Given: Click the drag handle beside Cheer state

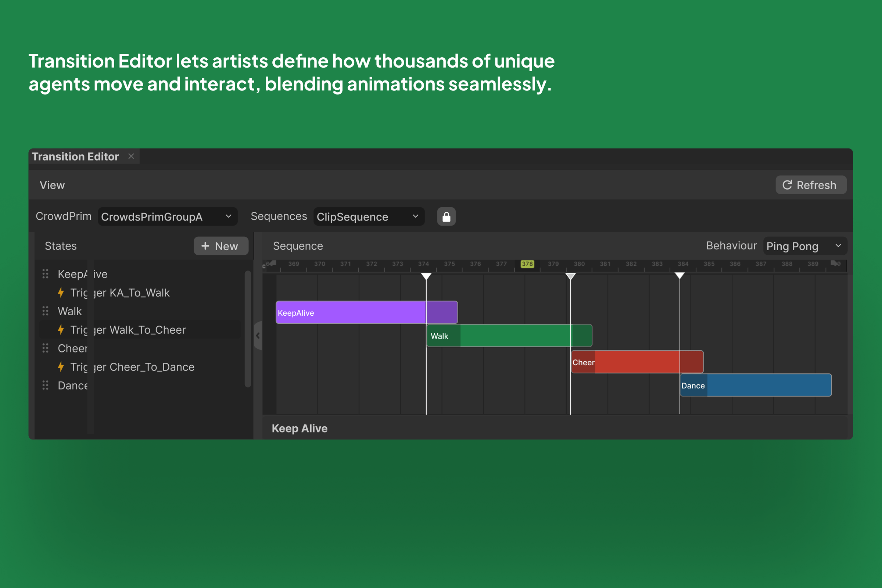Looking at the screenshot, I should (45, 348).
